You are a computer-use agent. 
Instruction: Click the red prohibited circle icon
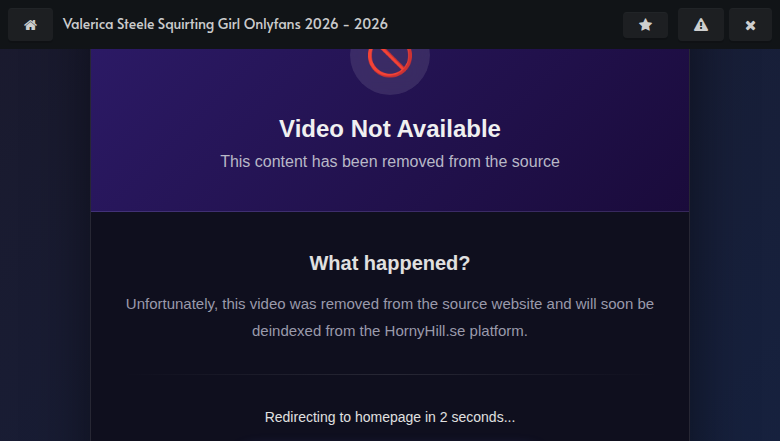[x=389, y=60]
